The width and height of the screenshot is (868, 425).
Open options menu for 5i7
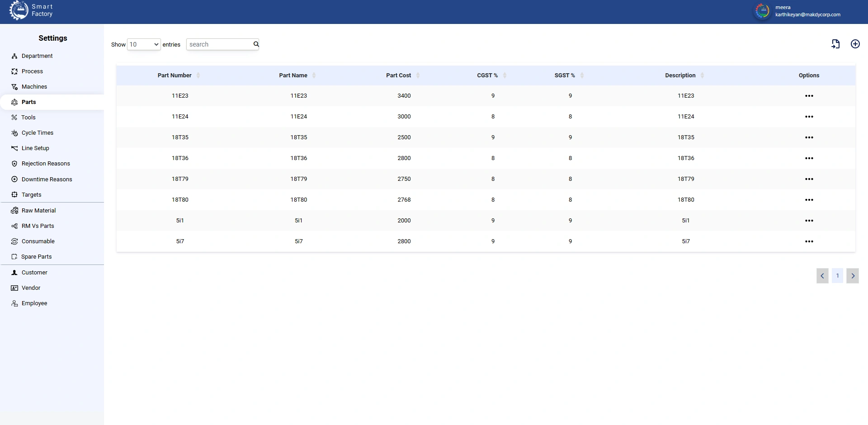809,241
